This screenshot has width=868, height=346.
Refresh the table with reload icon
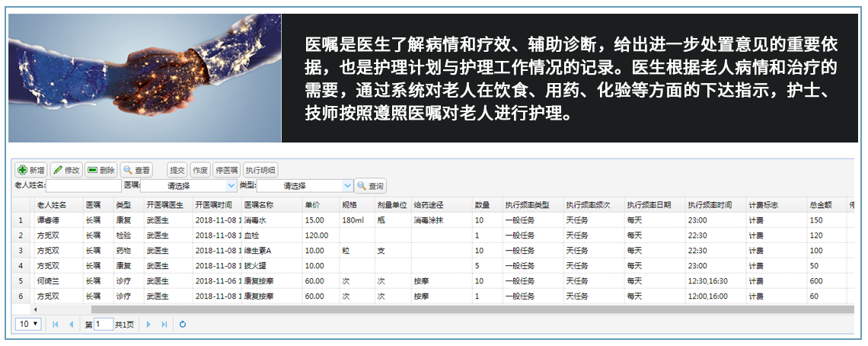[183, 324]
